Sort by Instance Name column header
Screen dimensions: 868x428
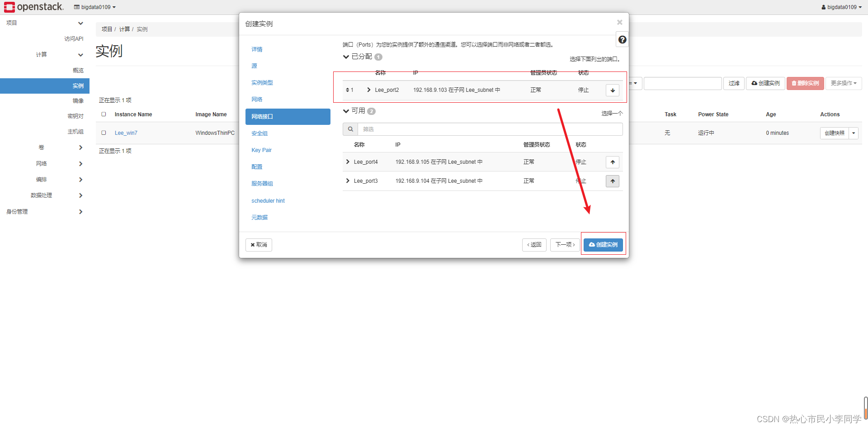(133, 114)
